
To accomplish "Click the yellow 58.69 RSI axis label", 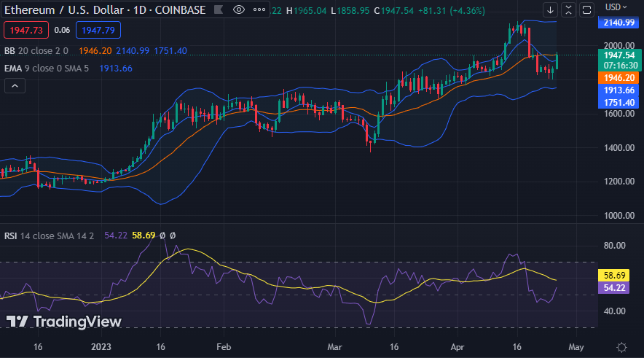I will pyautogui.click(x=614, y=276).
